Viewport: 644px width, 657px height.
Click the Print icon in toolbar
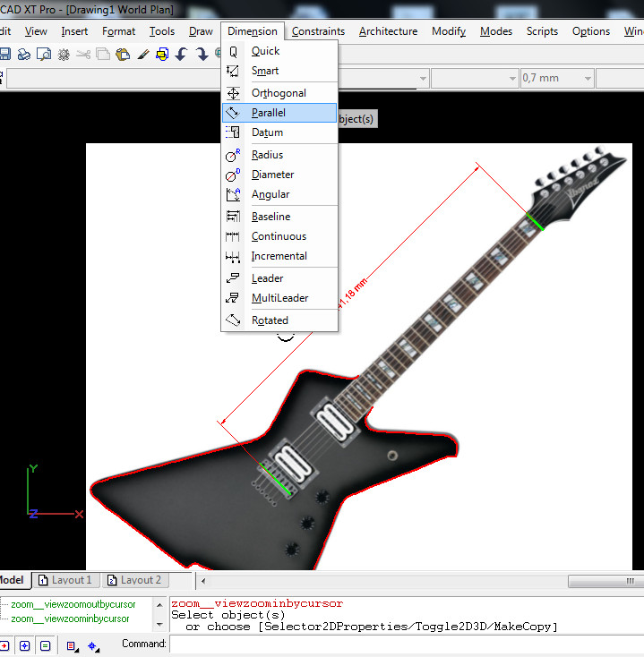click(x=25, y=54)
